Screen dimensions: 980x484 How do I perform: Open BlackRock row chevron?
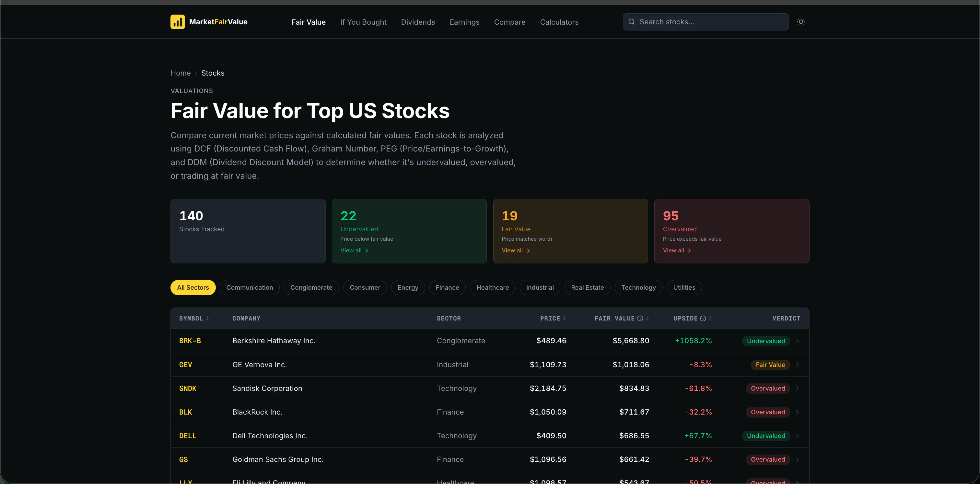point(798,412)
